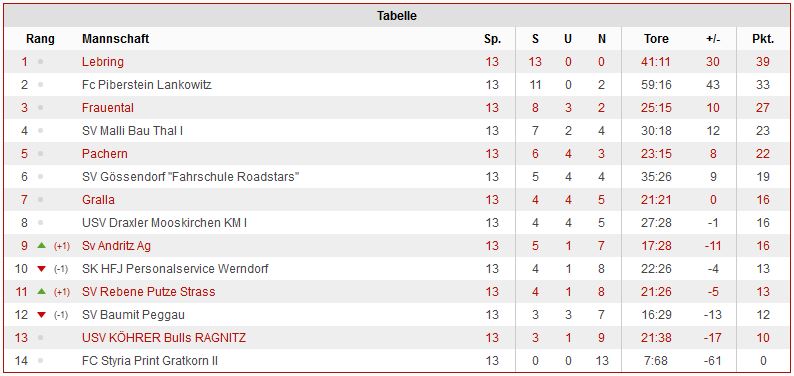Click the Tore column header

tap(656, 39)
